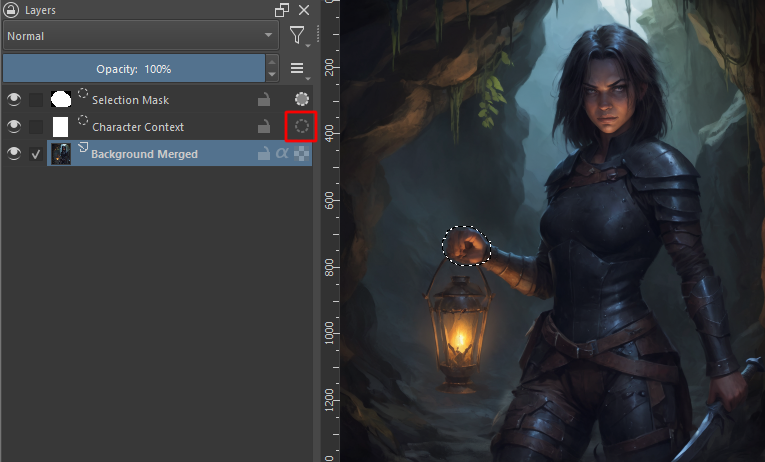This screenshot has height=462, width=765.
Task: Select the Character Context layer thumbnail
Action: (60, 127)
